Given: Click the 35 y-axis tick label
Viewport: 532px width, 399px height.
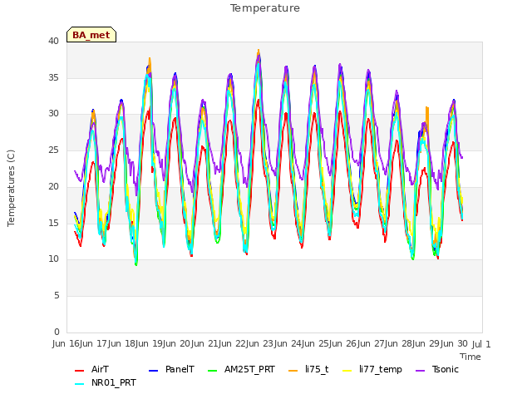Looking at the screenshot, I should pos(53,77).
